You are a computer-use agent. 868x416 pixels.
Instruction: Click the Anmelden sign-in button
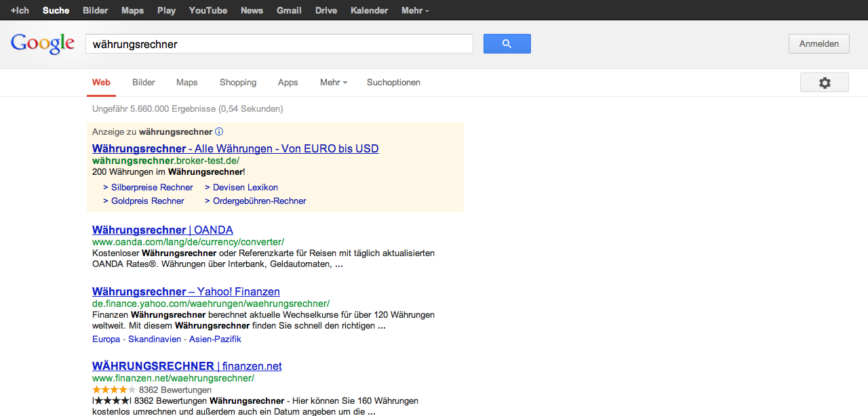818,44
